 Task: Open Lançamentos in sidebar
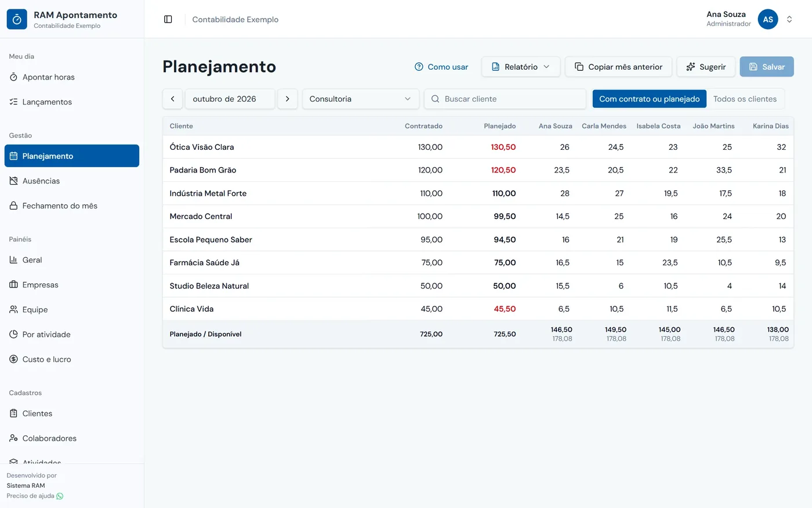[72, 102]
